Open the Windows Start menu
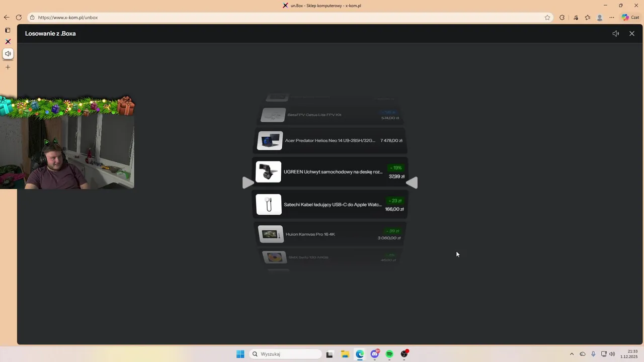The image size is (644, 362). [x=240, y=354]
